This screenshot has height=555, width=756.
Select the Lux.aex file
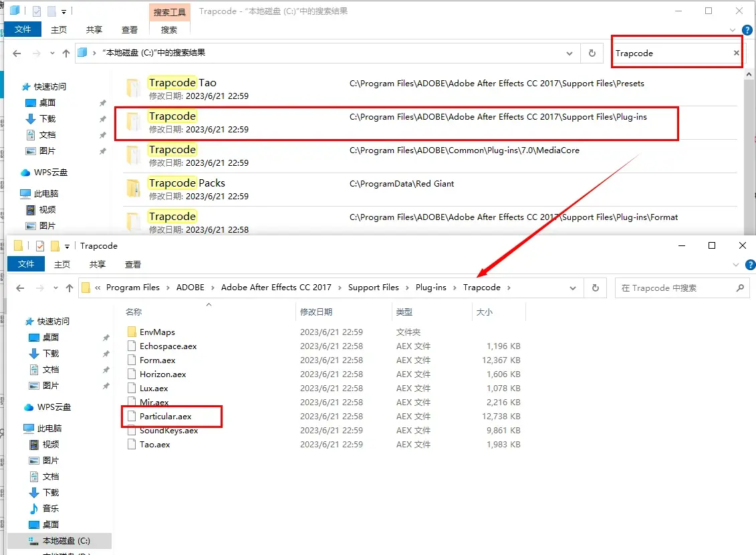point(154,388)
